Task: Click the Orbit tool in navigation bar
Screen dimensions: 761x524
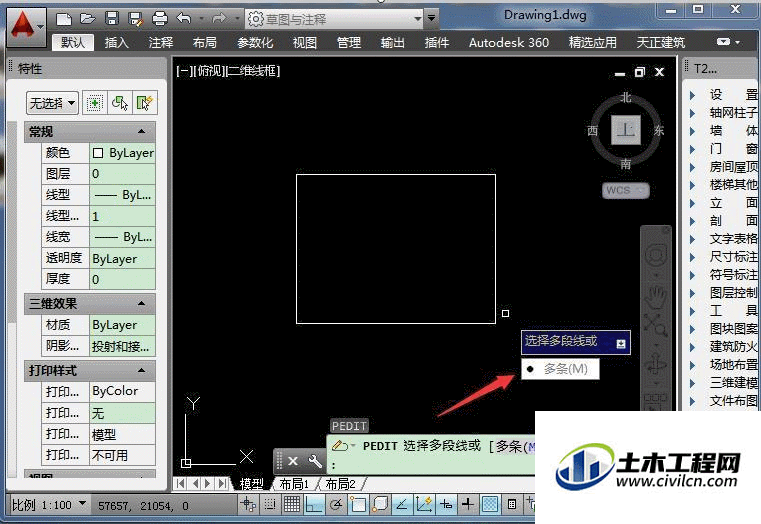Action: [656, 362]
